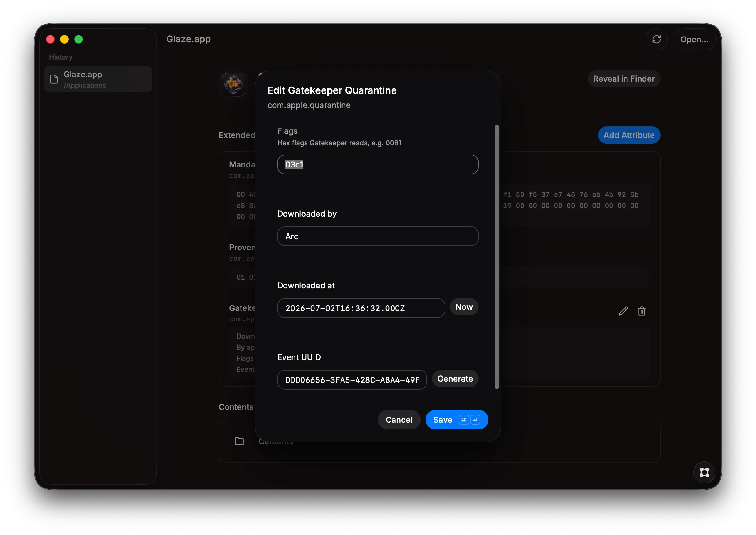Click the Downloaded at timestamp field

click(x=361, y=308)
